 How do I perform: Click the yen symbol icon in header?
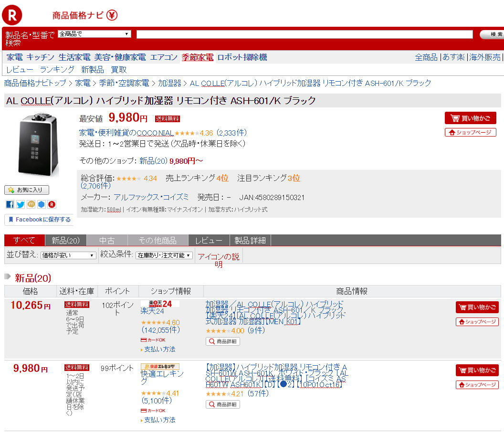pos(112,15)
